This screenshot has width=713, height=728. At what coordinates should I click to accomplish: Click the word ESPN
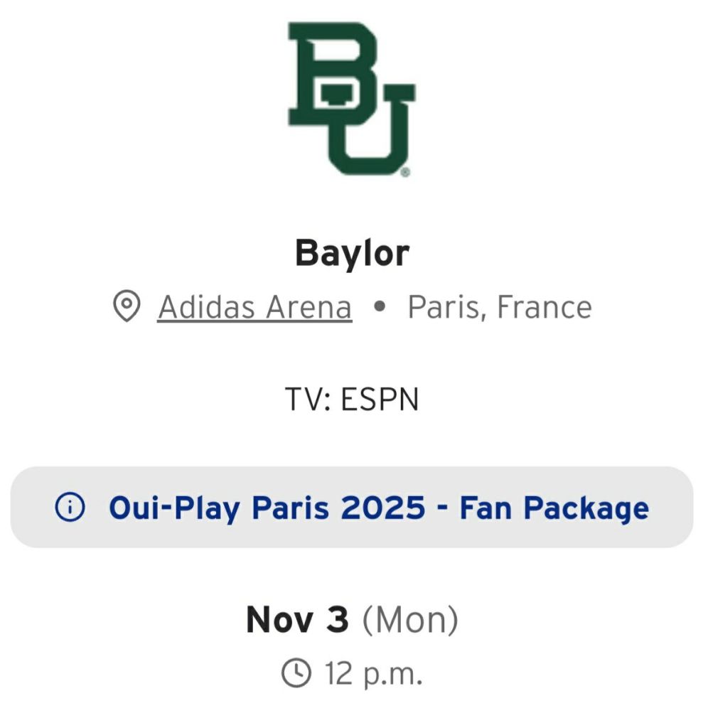pos(380,400)
